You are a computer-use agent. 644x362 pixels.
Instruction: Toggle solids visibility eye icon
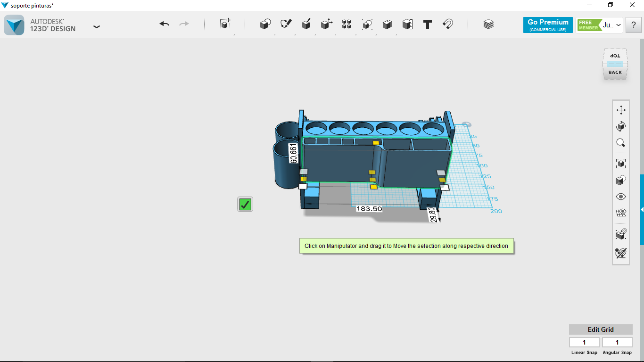(621, 197)
